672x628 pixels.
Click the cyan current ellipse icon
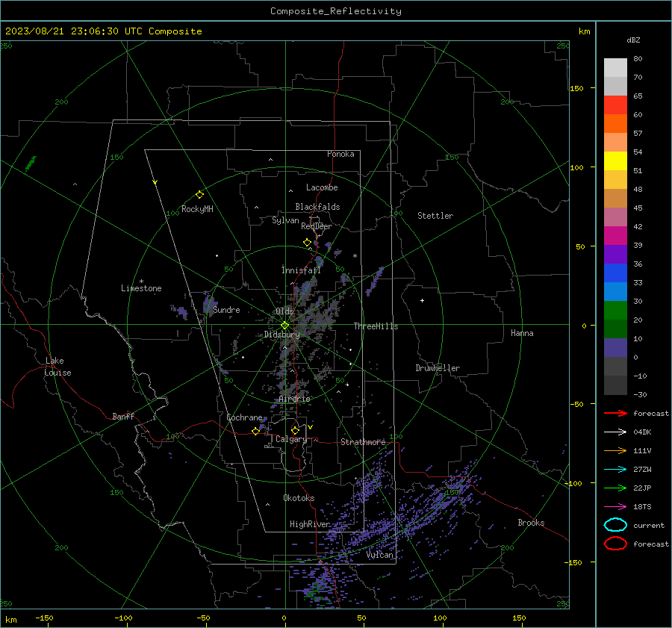615,525
